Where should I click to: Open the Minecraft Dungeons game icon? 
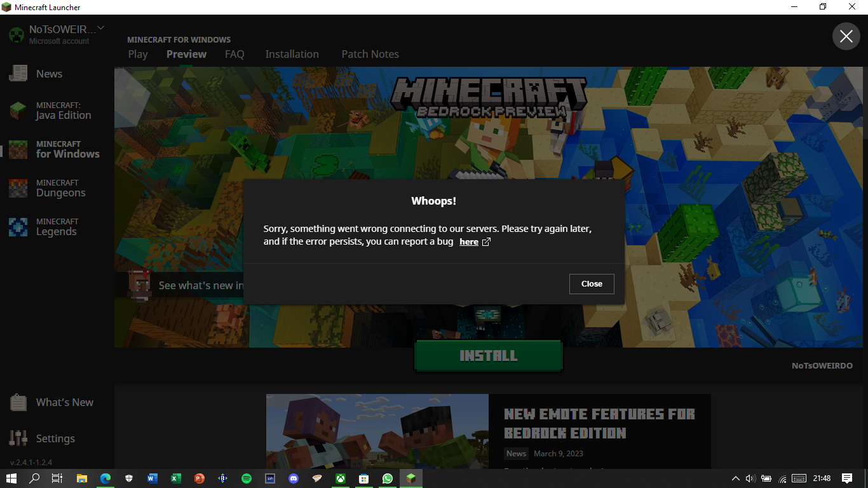18,188
